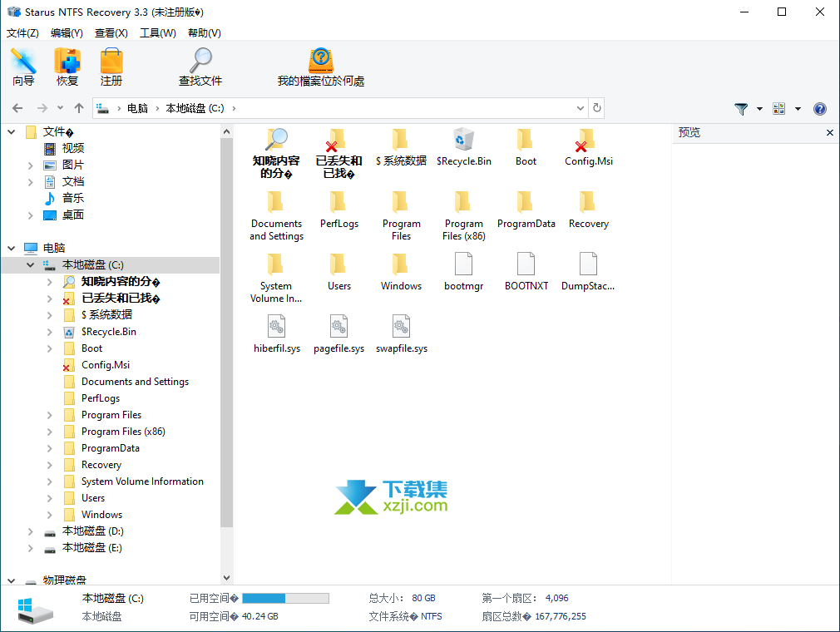Click the view mode grid icon
This screenshot has height=632, width=840.
coord(779,109)
